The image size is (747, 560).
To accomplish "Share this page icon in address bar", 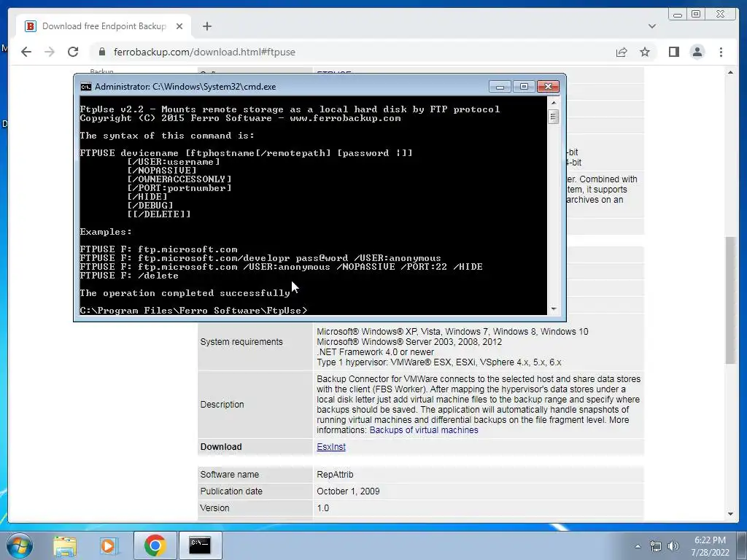I will 622,52.
